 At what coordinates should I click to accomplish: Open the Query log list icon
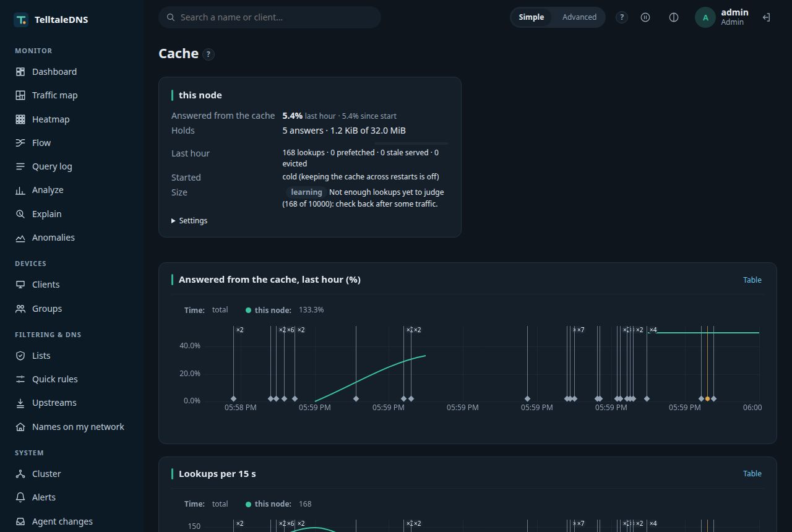tap(20, 166)
